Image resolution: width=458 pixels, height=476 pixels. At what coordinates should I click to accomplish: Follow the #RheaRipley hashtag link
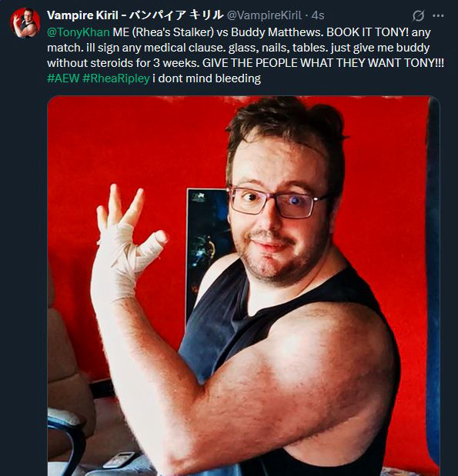(116, 78)
